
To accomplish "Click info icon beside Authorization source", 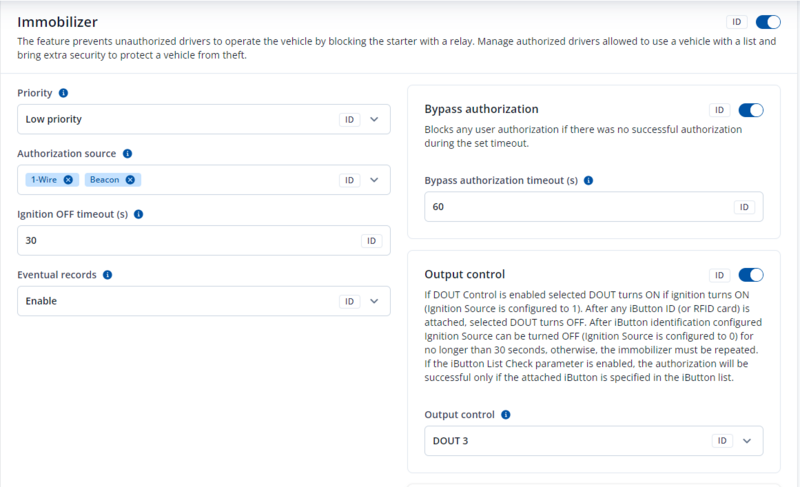I will 128,154.
